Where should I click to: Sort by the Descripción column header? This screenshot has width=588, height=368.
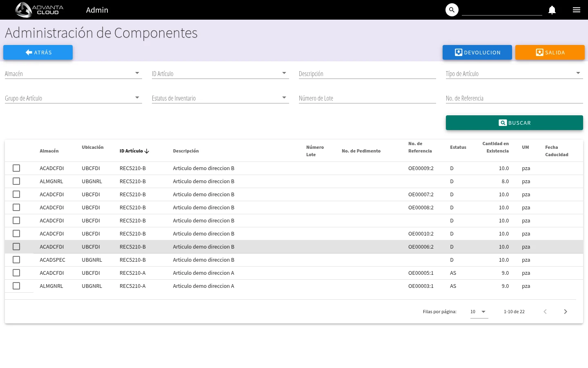coord(186,151)
